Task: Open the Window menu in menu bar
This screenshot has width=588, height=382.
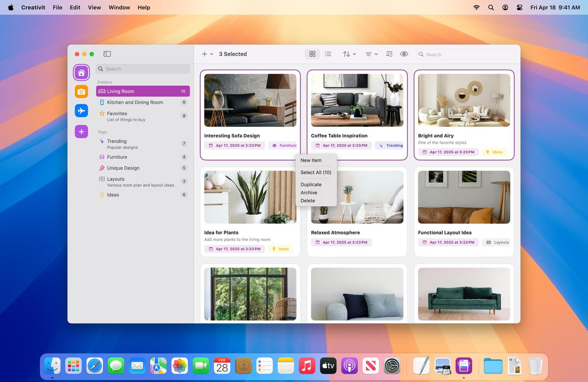Action: tap(119, 8)
